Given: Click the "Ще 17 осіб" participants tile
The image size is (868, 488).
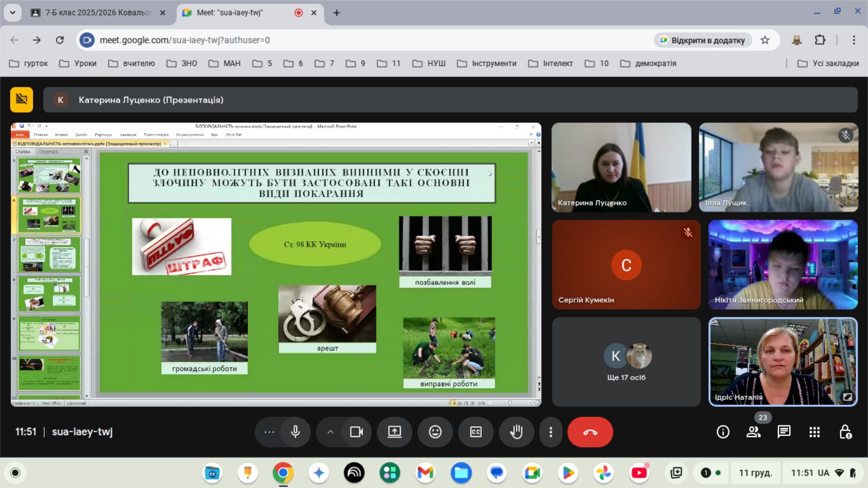Looking at the screenshot, I should click(x=626, y=362).
